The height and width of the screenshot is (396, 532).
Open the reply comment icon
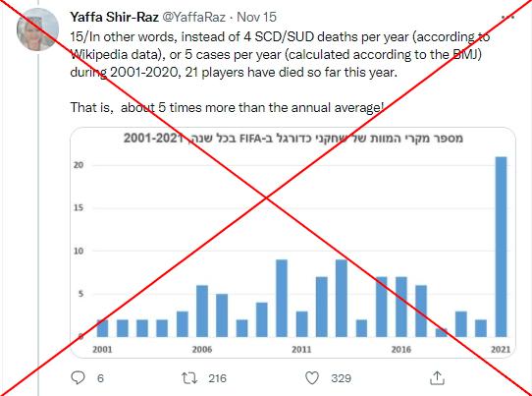coord(78,377)
